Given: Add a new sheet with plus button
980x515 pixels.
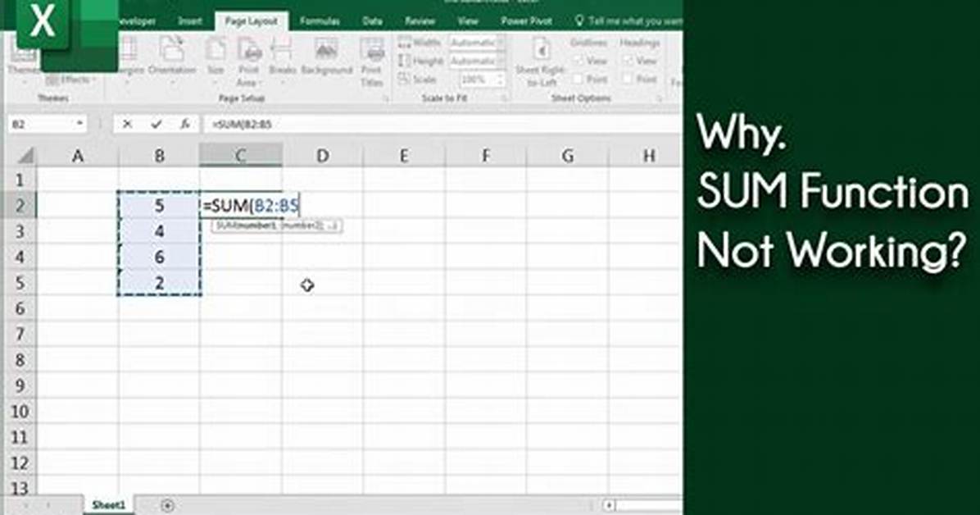Looking at the screenshot, I should 167,505.
